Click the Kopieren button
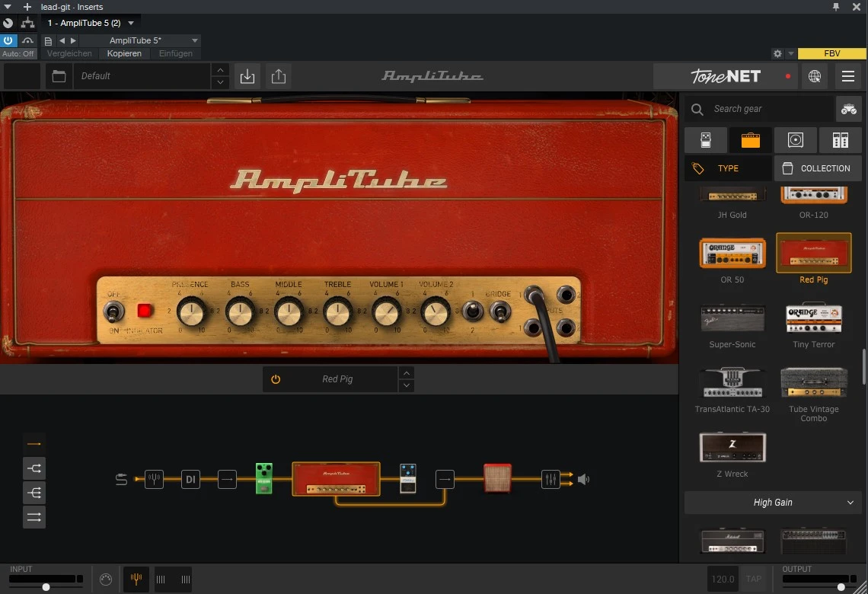Image resolution: width=868 pixels, height=594 pixels. [124, 53]
